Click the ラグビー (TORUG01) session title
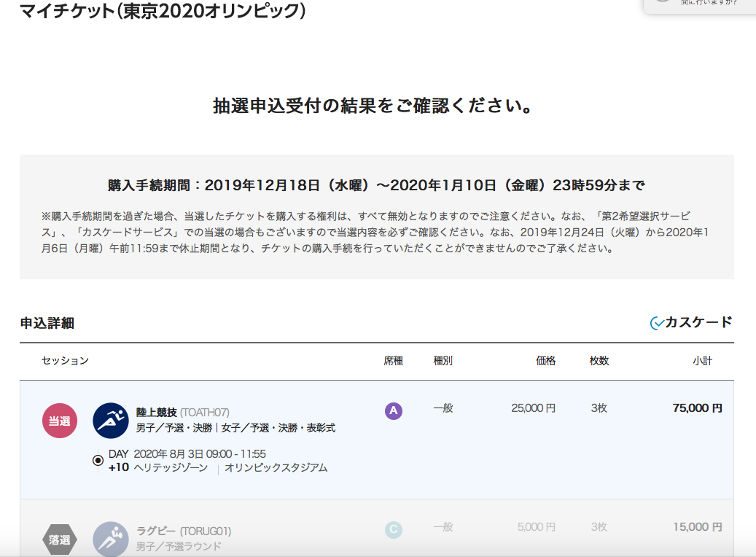 pos(184,531)
